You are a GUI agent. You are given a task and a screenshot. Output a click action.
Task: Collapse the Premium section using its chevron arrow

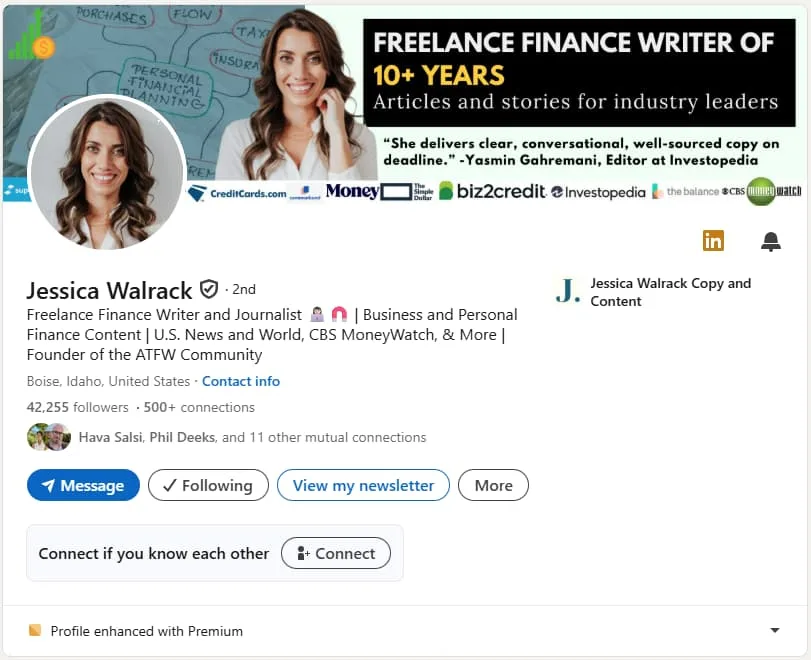tap(775, 631)
